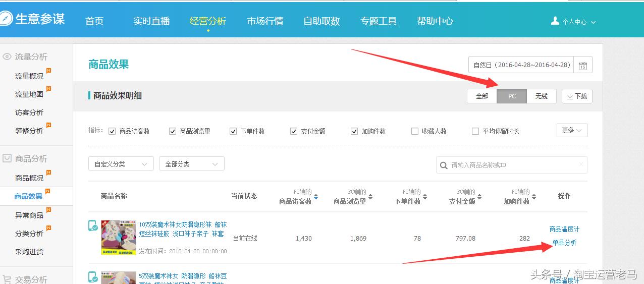Open 帮助中心 in top navigation

coord(435,21)
